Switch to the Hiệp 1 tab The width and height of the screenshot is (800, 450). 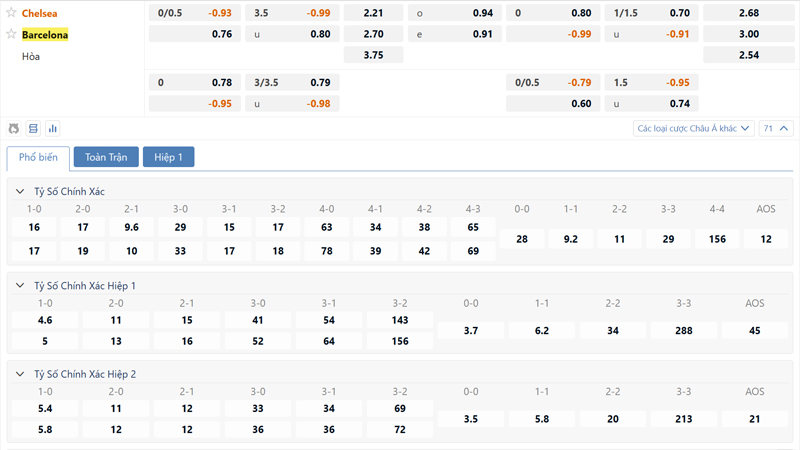coord(168,157)
